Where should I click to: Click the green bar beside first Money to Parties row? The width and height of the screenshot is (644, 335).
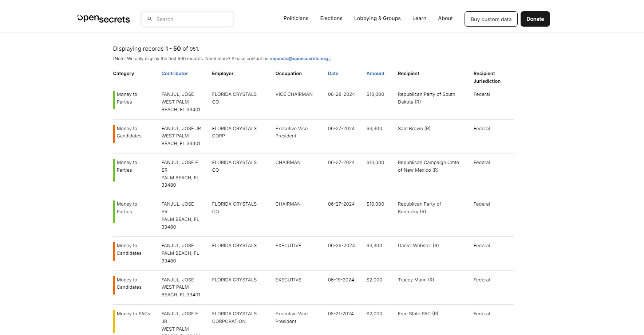(x=114, y=100)
